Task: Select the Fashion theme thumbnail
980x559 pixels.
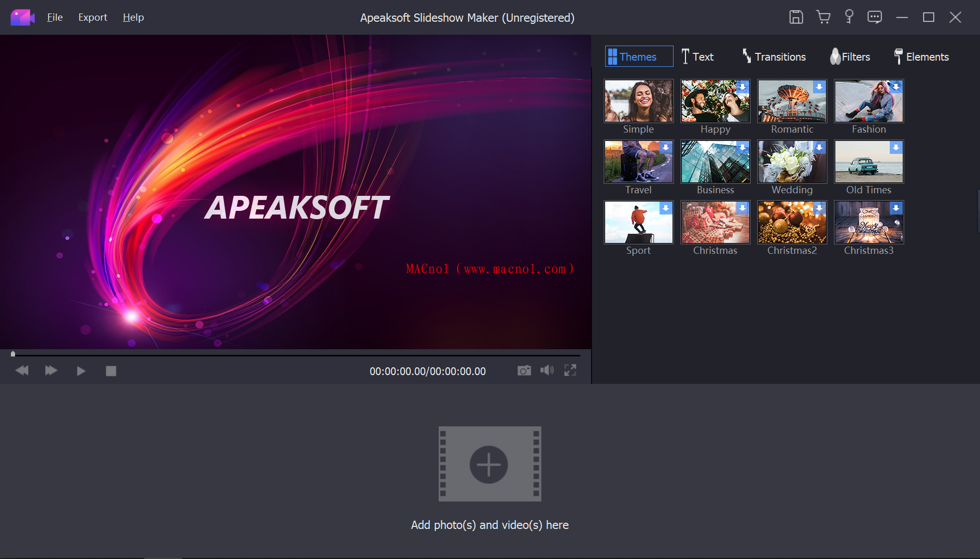Action: (869, 101)
